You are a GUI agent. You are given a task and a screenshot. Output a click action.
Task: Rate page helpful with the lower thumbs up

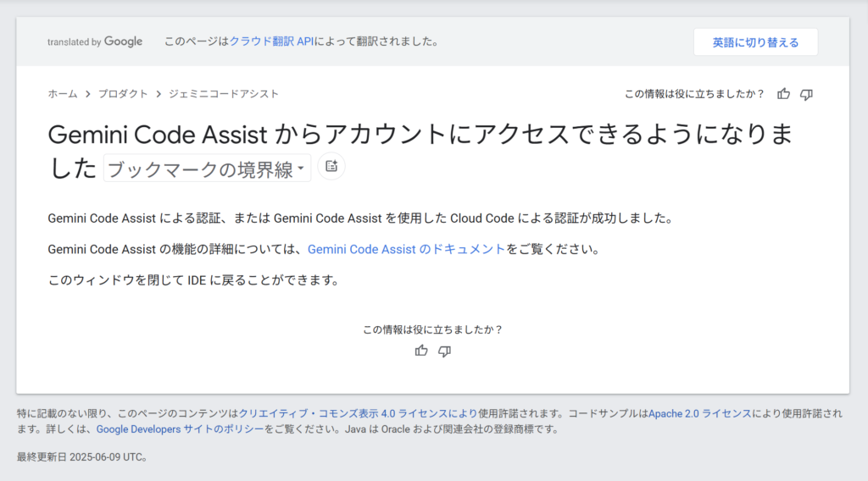coord(421,351)
